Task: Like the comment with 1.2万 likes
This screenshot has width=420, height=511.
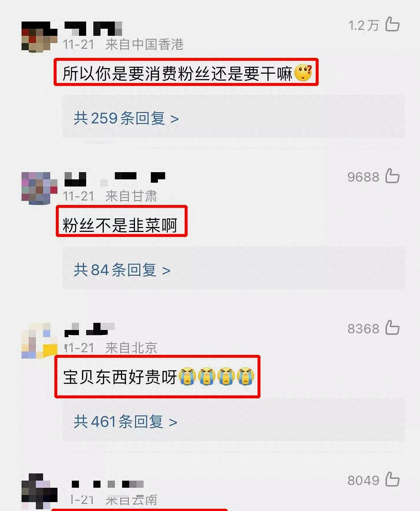Action: pyautogui.click(x=392, y=24)
